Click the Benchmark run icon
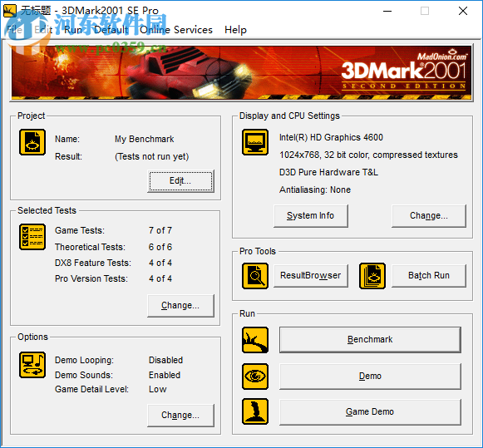Screen dimensions: 483x448 (x=255, y=340)
